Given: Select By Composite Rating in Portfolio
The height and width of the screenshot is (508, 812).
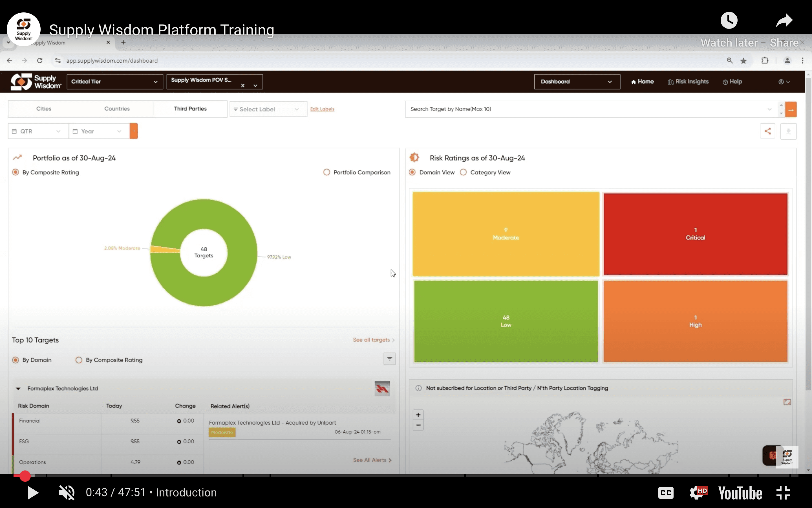Looking at the screenshot, I should pos(16,172).
